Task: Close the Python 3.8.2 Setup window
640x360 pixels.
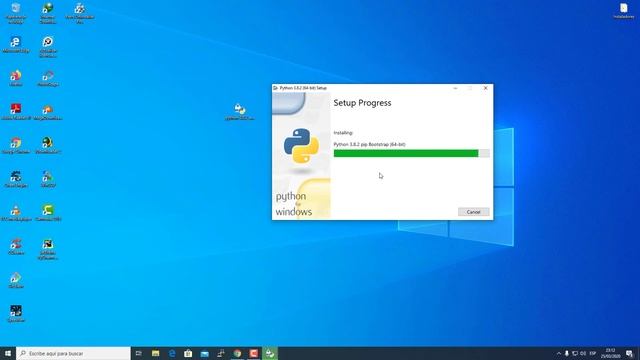Action: point(486,88)
